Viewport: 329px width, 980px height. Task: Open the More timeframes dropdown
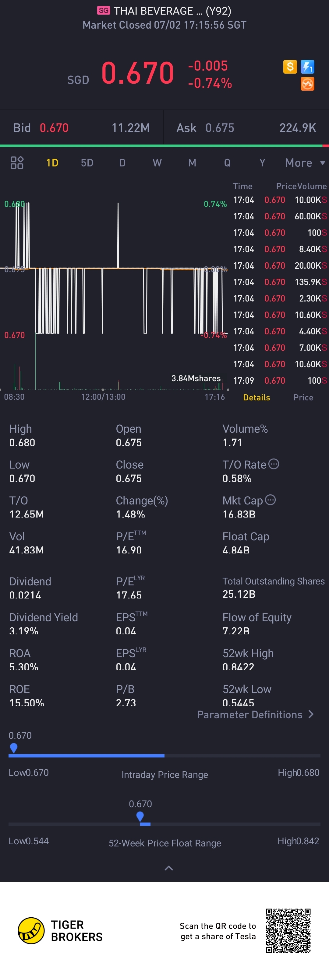pos(305,163)
